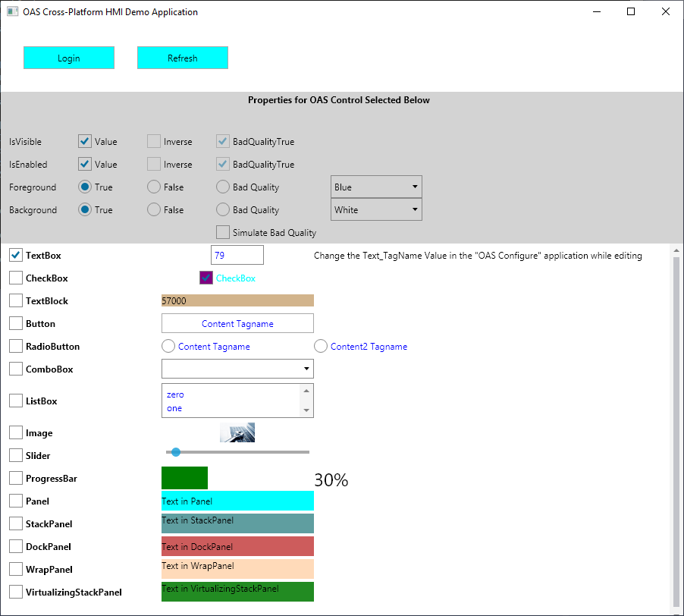Click the application icon in title bar
This screenshot has height=616, width=684.
(12, 12)
